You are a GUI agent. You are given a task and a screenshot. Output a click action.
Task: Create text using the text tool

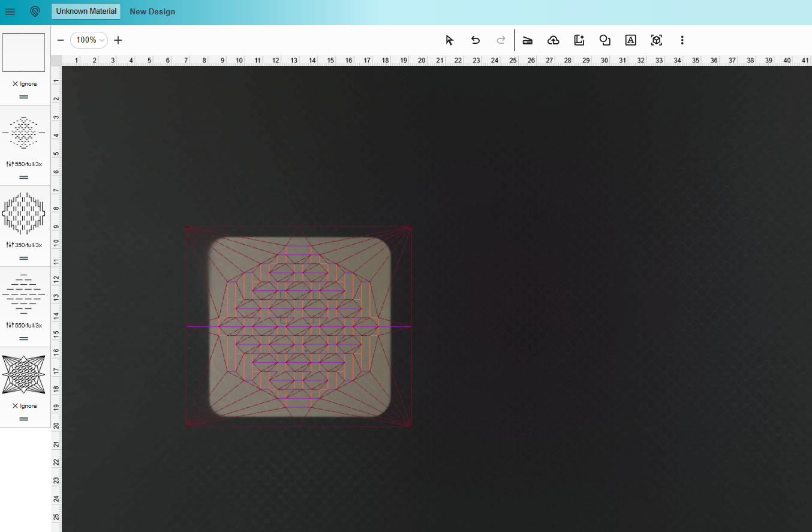point(630,40)
